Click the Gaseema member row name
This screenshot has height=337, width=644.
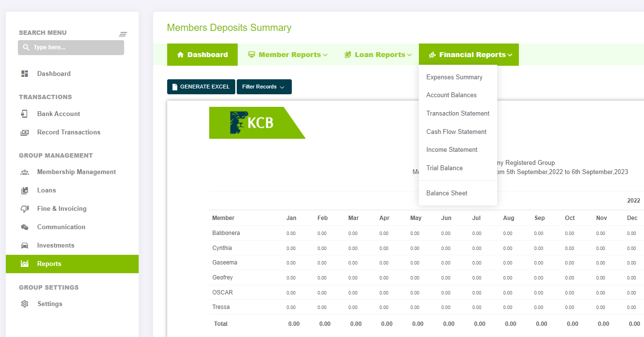point(225,263)
